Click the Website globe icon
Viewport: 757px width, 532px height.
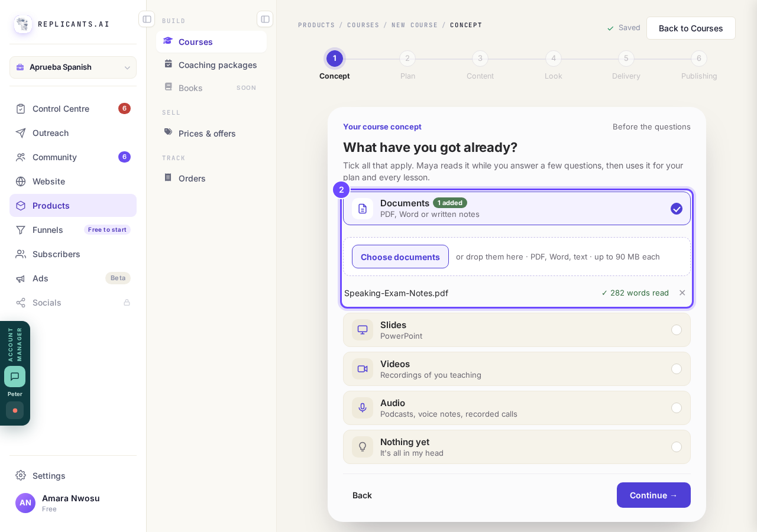point(21,181)
